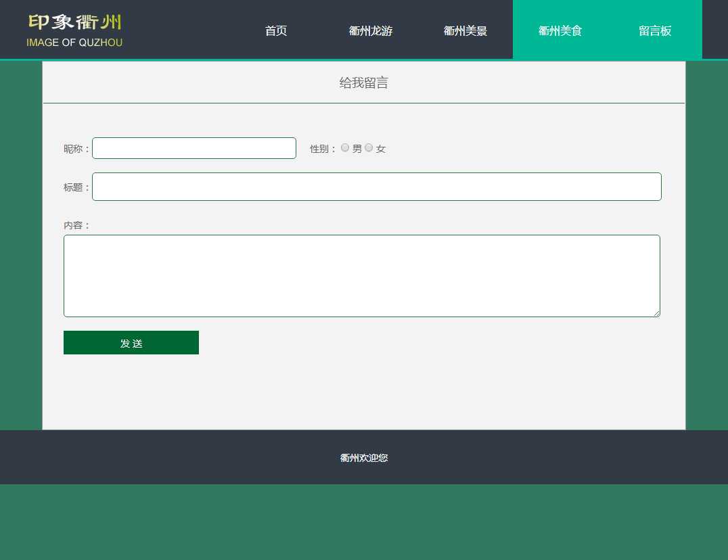The image size is (728, 560).
Task: Click inside the 内容 content textarea
Action: (x=361, y=276)
